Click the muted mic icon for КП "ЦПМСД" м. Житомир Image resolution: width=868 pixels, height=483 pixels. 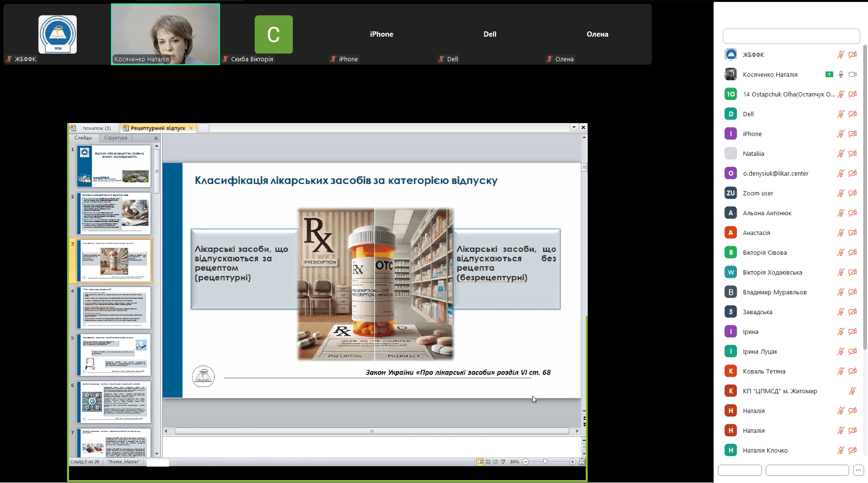pyautogui.click(x=853, y=391)
